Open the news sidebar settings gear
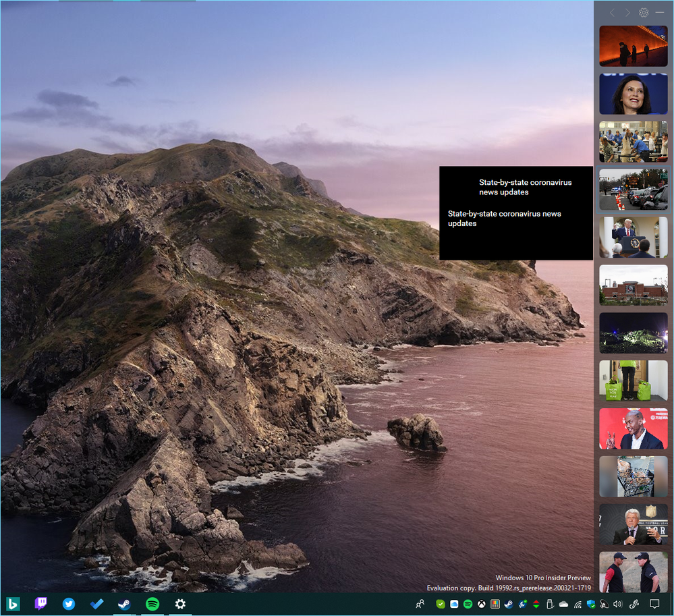Screen dimensions: 674x616 click(x=643, y=13)
